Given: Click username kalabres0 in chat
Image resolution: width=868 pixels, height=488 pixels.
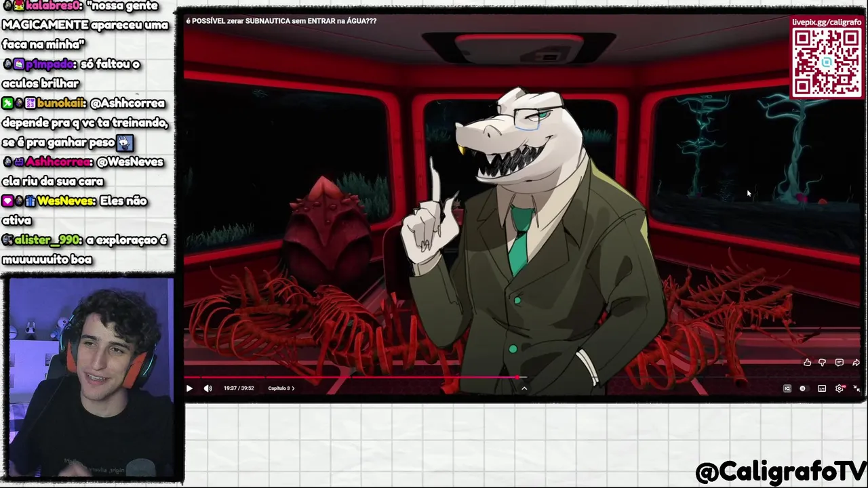Looking at the screenshot, I should [x=53, y=6].
